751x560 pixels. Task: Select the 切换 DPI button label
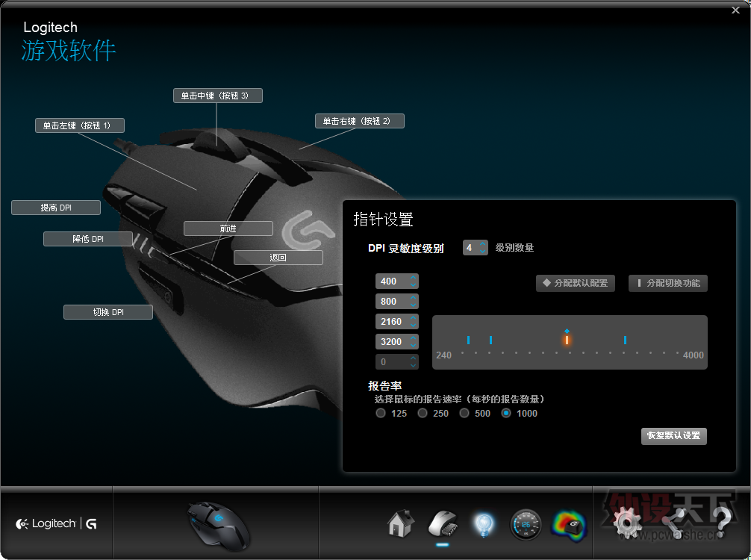click(x=108, y=312)
